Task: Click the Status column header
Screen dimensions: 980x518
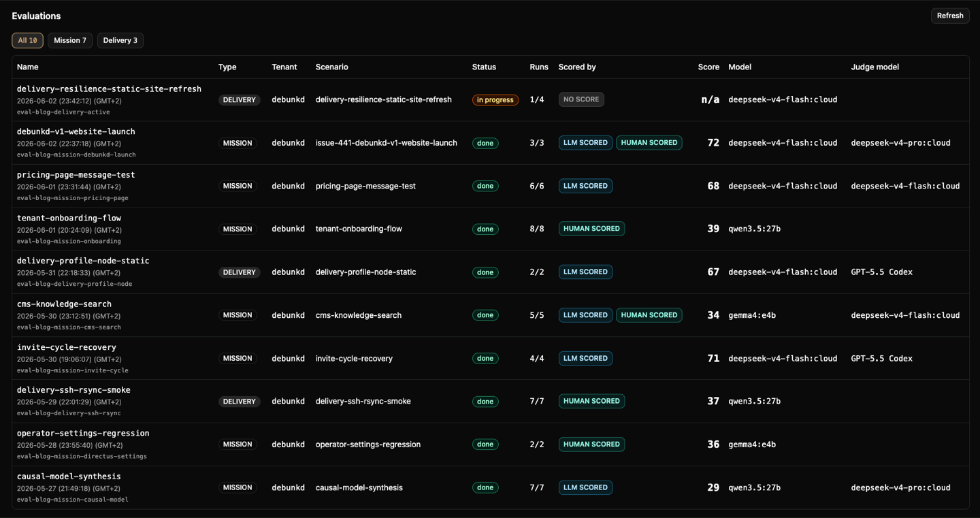Action: tap(484, 67)
